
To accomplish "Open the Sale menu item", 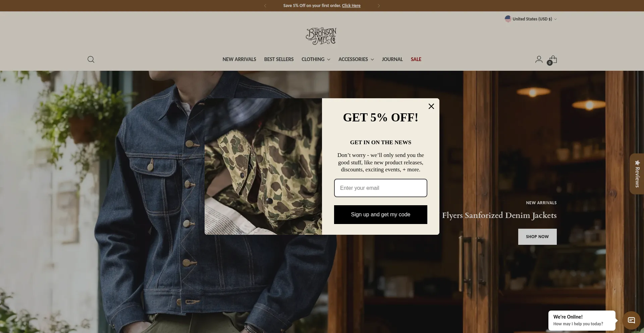I will [x=416, y=59].
